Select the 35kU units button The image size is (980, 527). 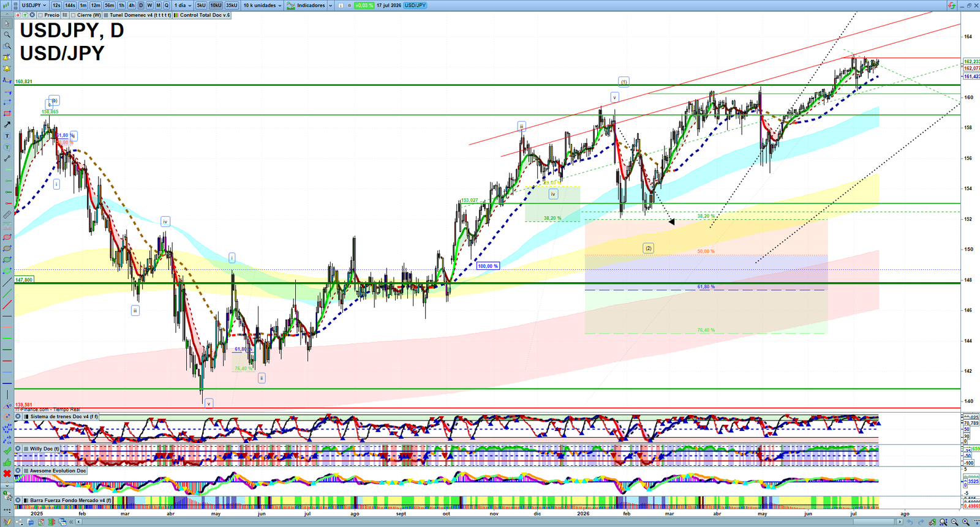click(x=232, y=6)
